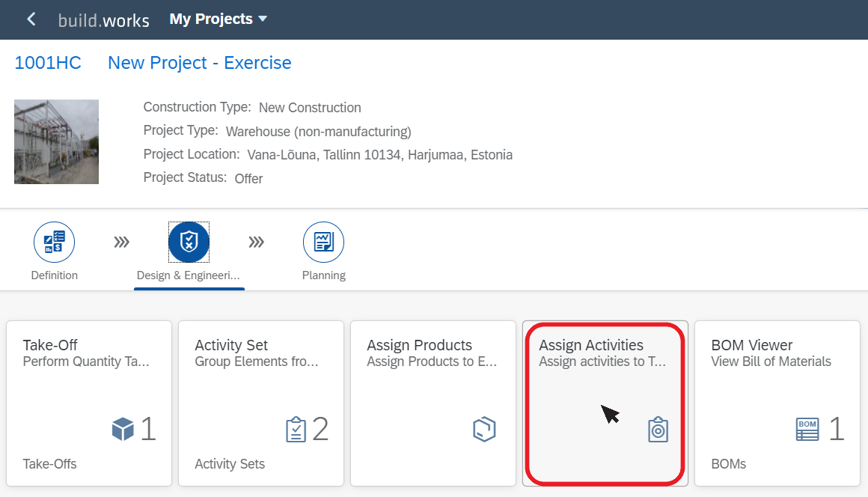
Task: Click the arrows between Definition and Design
Action: [x=122, y=242]
